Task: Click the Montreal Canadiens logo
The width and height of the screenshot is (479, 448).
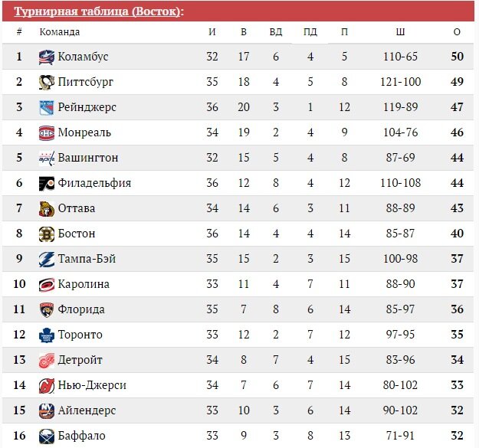Action: tap(47, 133)
